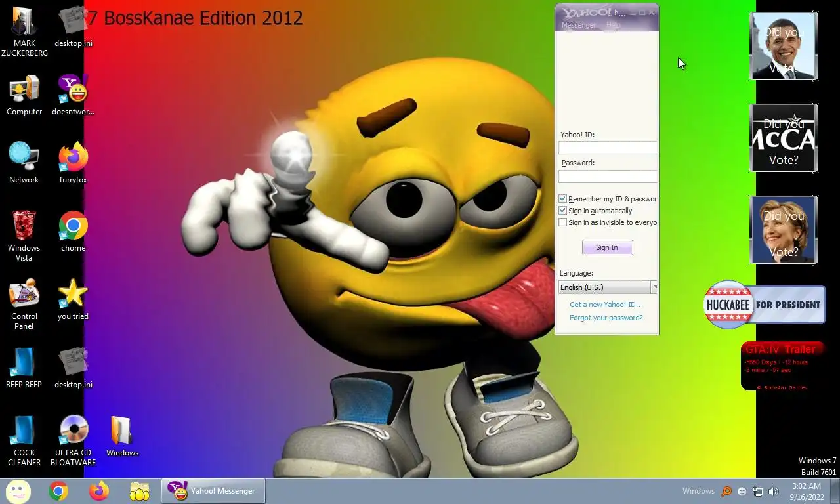840x504 pixels.
Task: Open the Windows folder on desktop
Action: 122,436
